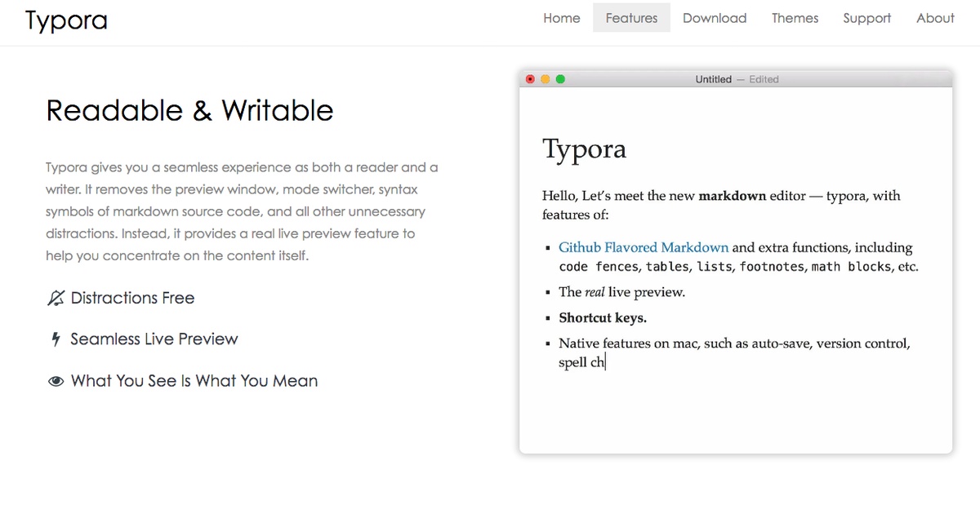This screenshot has width=980, height=514.
Task: Open the Github Flavored Markdown link
Action: pos(644,247)
